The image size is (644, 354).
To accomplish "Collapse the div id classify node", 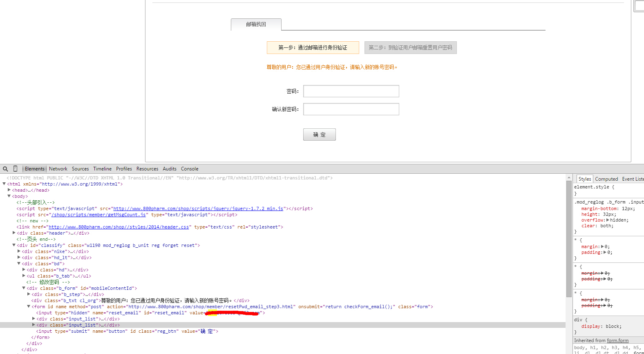I will pos(14,245).
